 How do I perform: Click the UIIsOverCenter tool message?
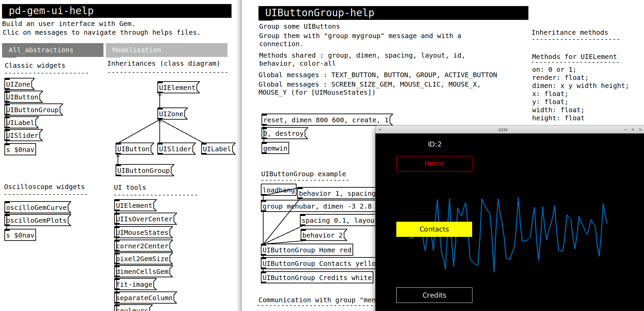point(145,219)
